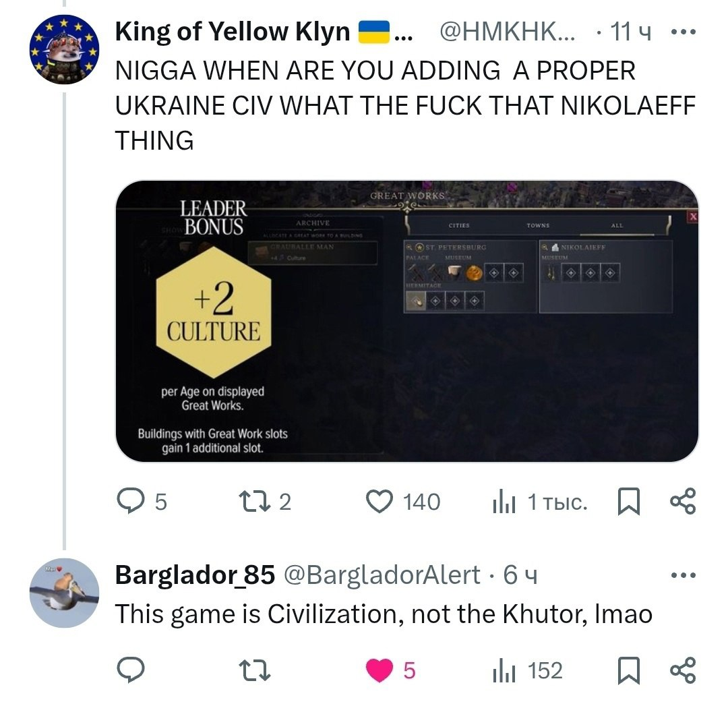Retweet the King of Yellow Klyn post

[254, 502]
